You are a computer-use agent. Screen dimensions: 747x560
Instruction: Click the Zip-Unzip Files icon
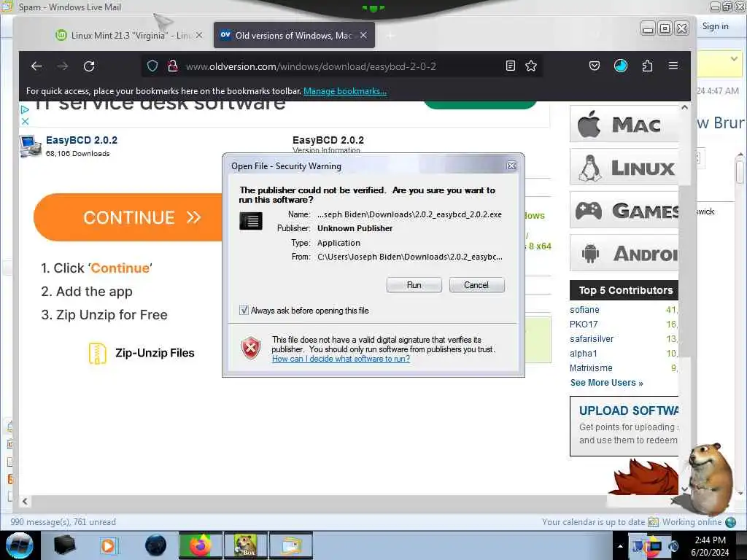pos(97,354)
